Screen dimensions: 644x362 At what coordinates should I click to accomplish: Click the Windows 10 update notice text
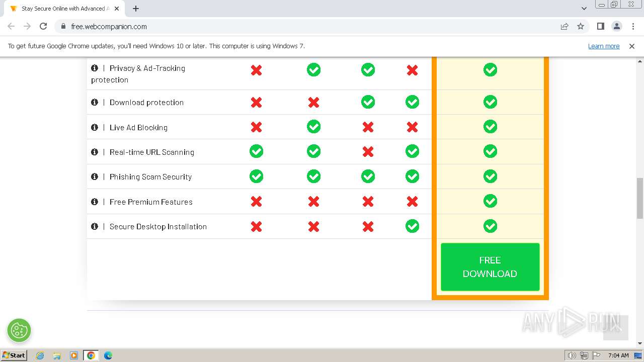(x=156, y=46)
